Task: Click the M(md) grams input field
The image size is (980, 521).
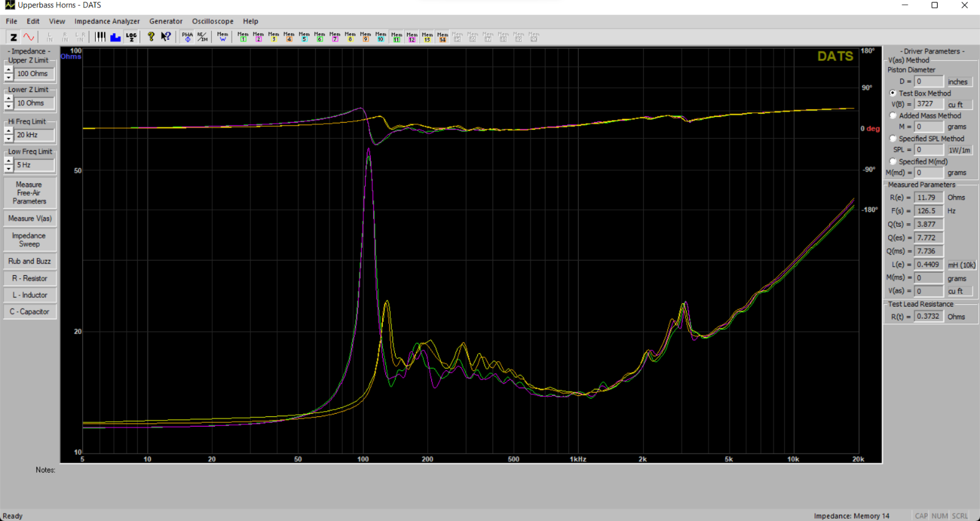Action: [929, 173]
